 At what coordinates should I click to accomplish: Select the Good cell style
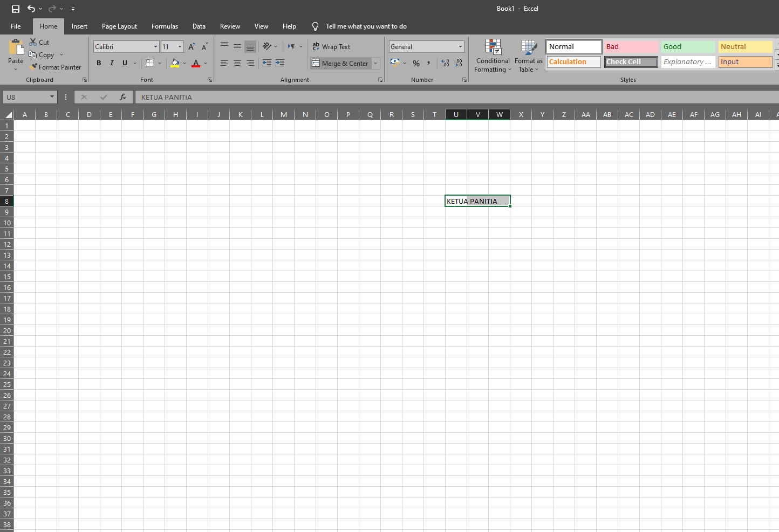click(x=688, y=46)
